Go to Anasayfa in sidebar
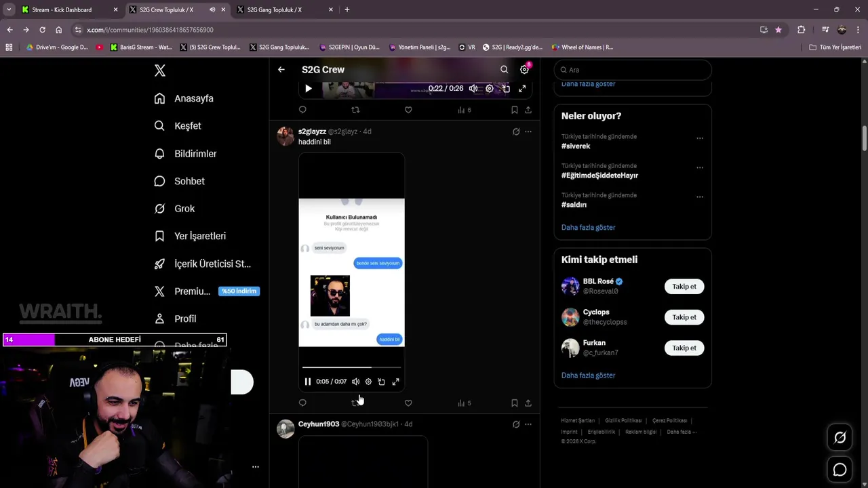The width and height of the screenshot is (868, 488). 184,98
